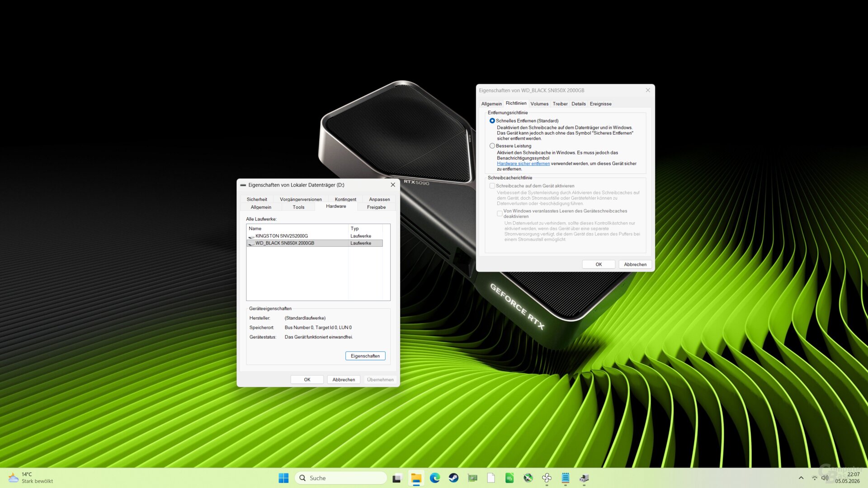
Task: Open Kontingent tab
Action: pyautogui.click(x=345, y=199)
